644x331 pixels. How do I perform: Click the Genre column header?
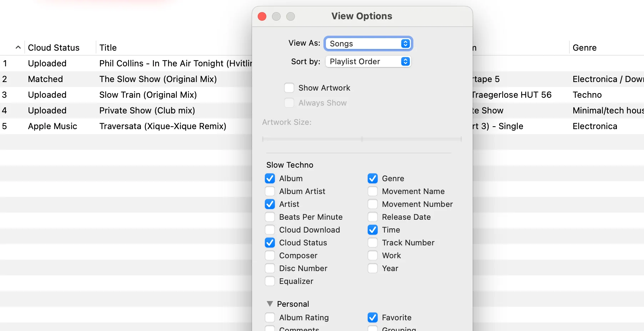(x=584, y=48)
